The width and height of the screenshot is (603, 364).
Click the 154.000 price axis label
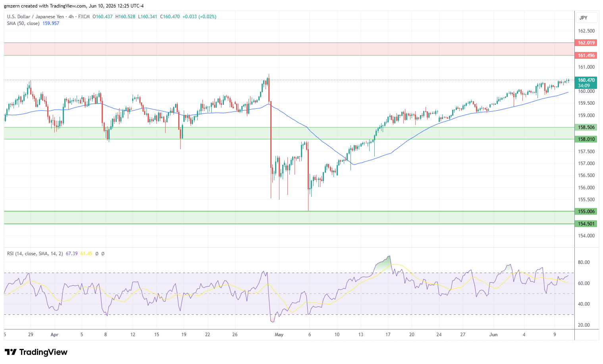tap(586, 236)
